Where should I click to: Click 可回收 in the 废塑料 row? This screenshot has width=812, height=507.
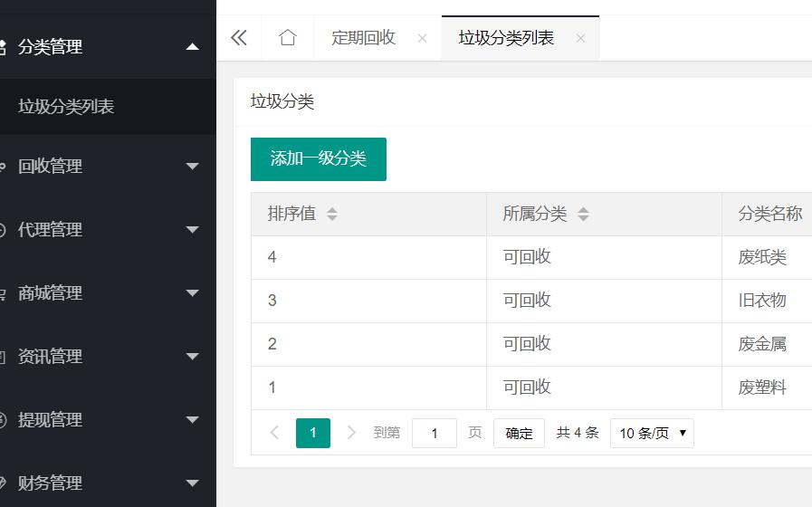point(527,387)
